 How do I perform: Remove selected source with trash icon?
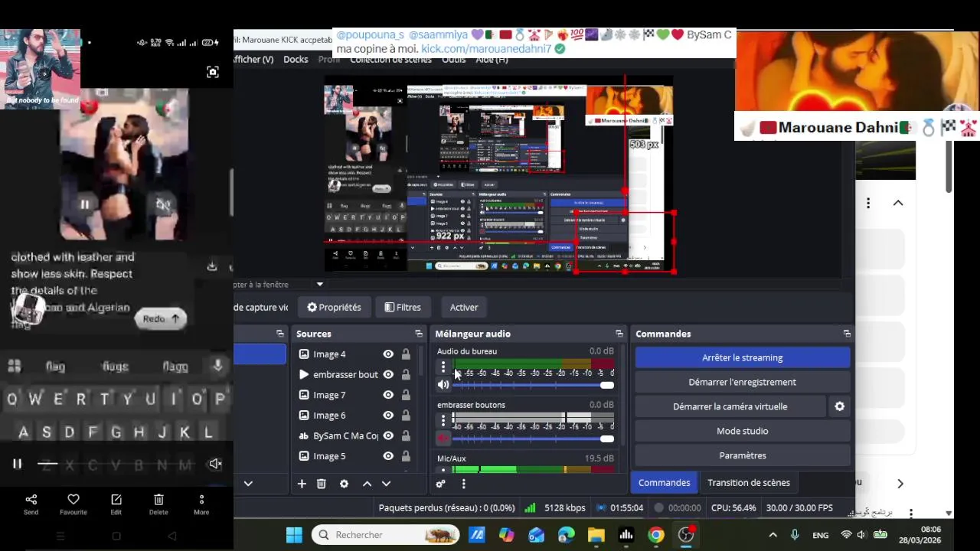pos(322,484)
